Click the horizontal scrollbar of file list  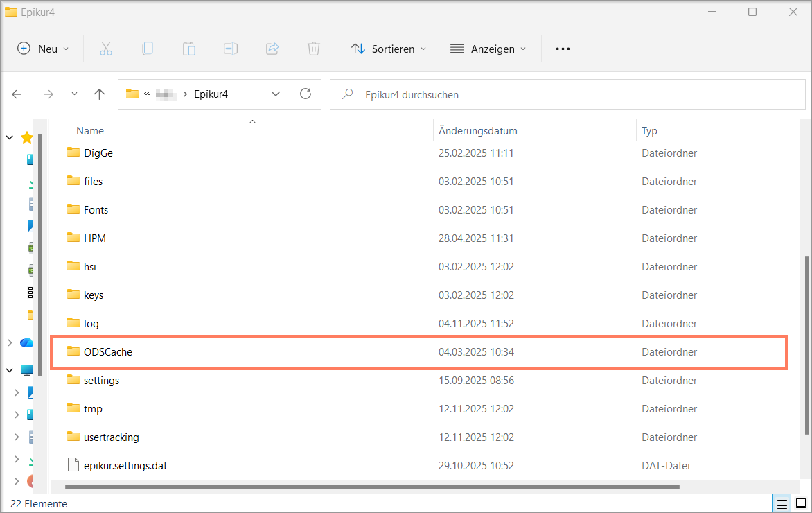[372, 487]
